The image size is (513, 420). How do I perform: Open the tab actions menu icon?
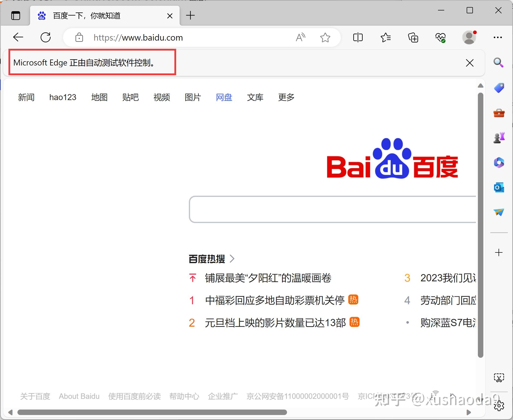click(x=16, y=16)
